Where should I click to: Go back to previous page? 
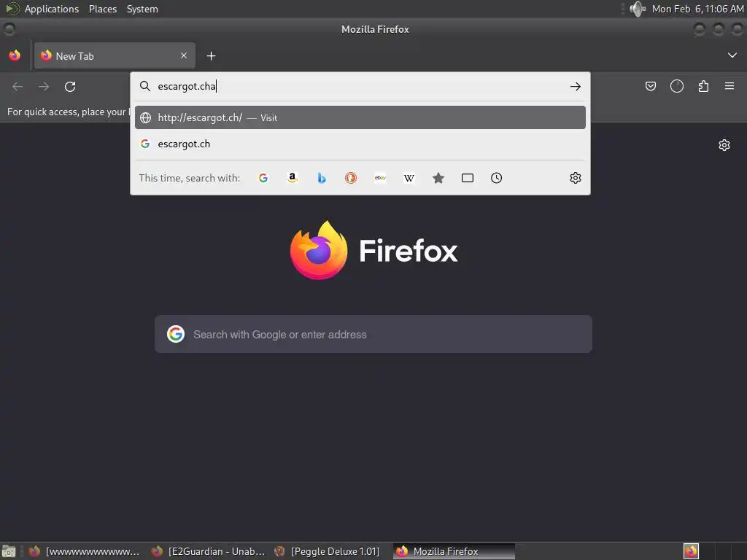[x=18, y=87]
